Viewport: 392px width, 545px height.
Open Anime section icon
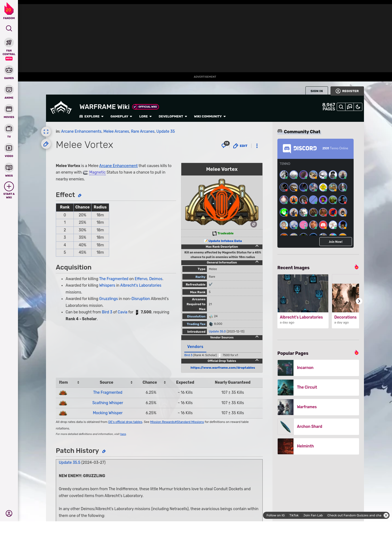[x=9, y=90]
